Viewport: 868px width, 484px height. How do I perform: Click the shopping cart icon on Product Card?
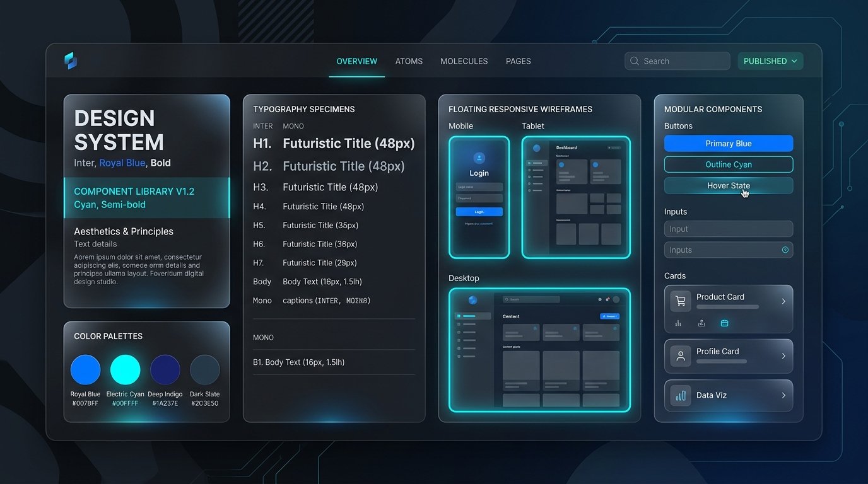tap(681, 301)
